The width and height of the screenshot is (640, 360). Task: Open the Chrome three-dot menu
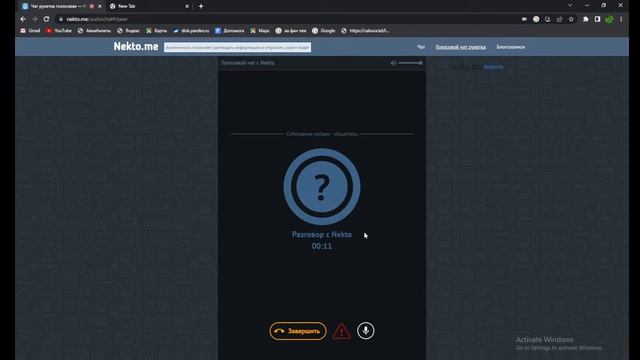[x=621, y=19]
